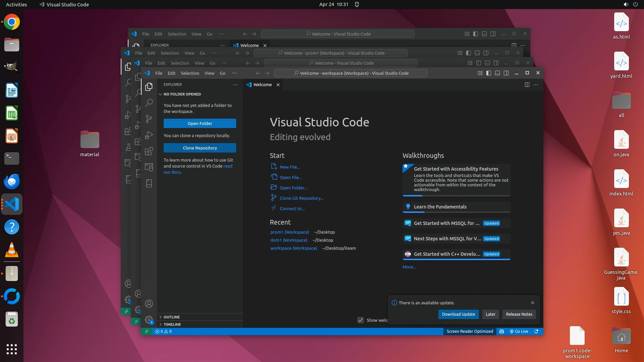Toggle primary side bar layout button

click(489, 73)
